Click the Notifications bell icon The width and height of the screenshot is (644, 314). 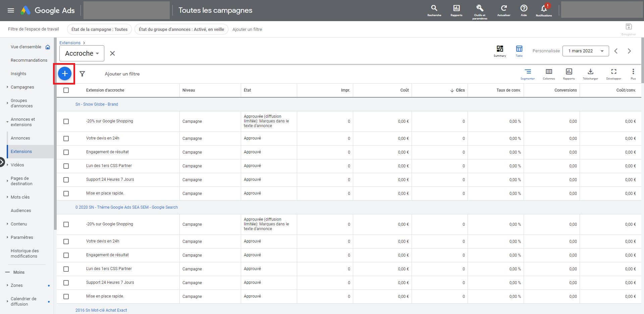[544, 8]
